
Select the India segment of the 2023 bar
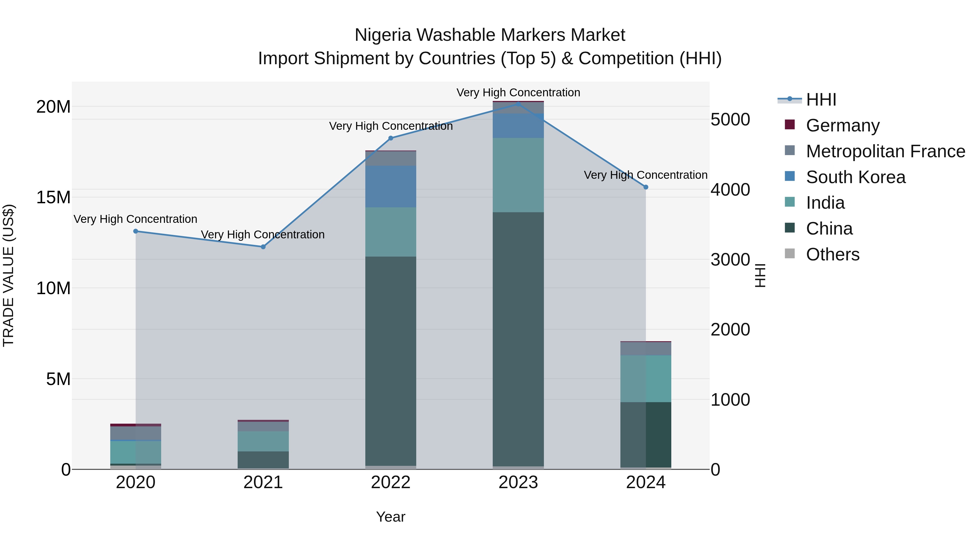pos(518,175)
